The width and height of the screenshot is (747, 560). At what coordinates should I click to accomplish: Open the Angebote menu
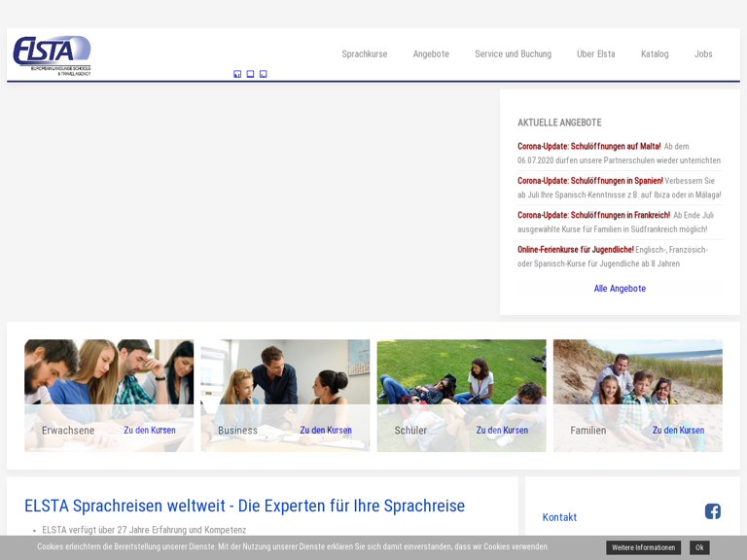(x=431, y=54)
